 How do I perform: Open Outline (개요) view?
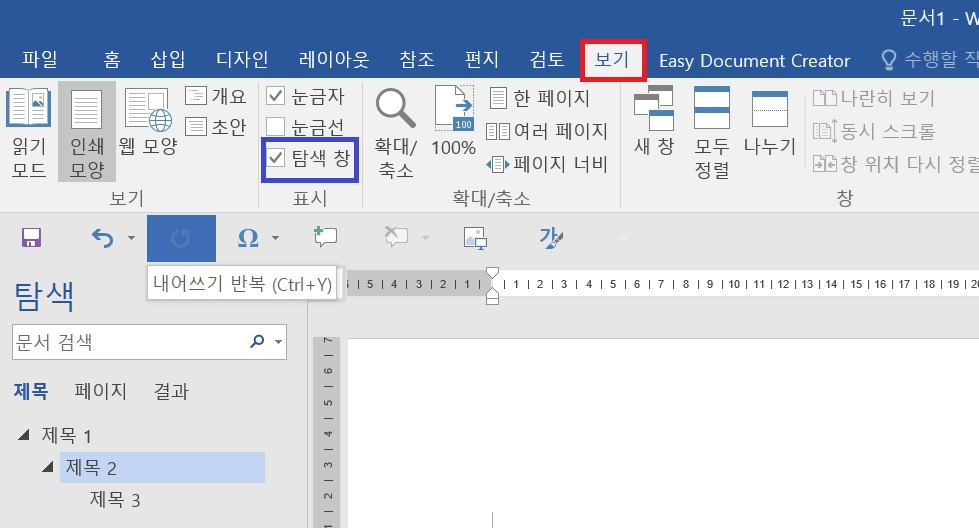click(216, 96)
